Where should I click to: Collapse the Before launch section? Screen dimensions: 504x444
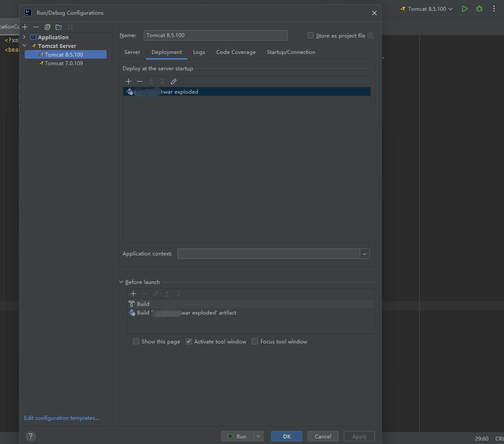click(121, 282)
